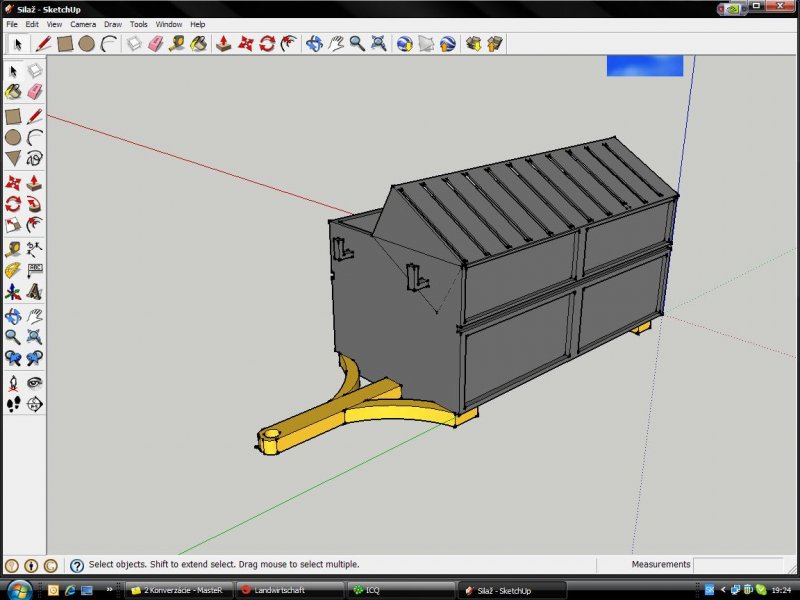Image resolution: width=800 pixels, height=600 pixels.
Task: Activate the Walk tool footprints icon
Action: [13, 404]
